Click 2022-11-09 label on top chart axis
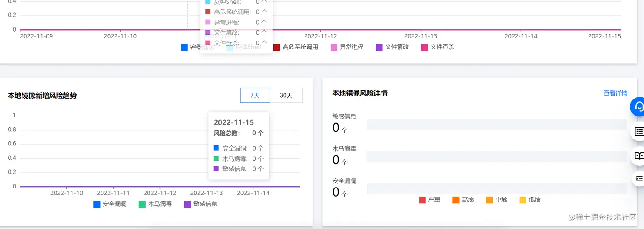The height and width of the screenshot is (229, 644). (x=36, y=36)
